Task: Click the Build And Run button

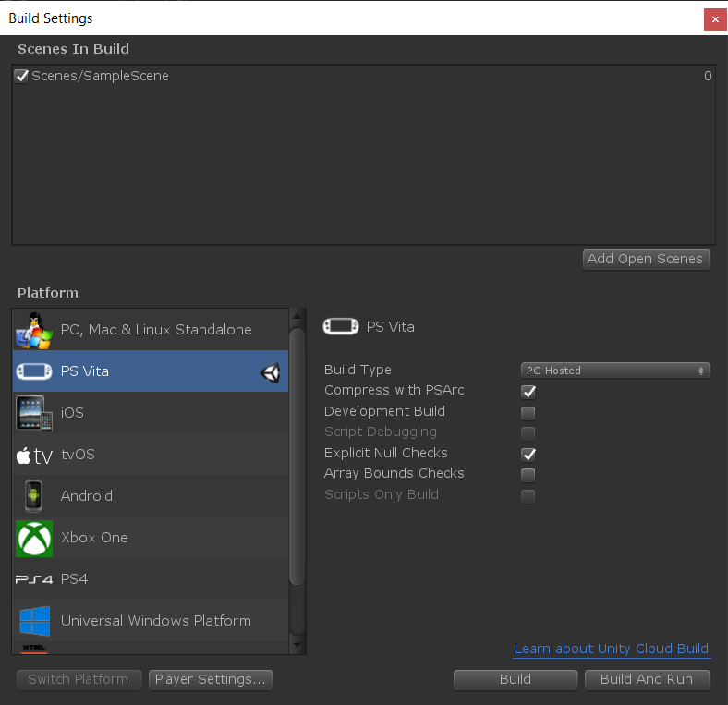Action: [647, 679]
